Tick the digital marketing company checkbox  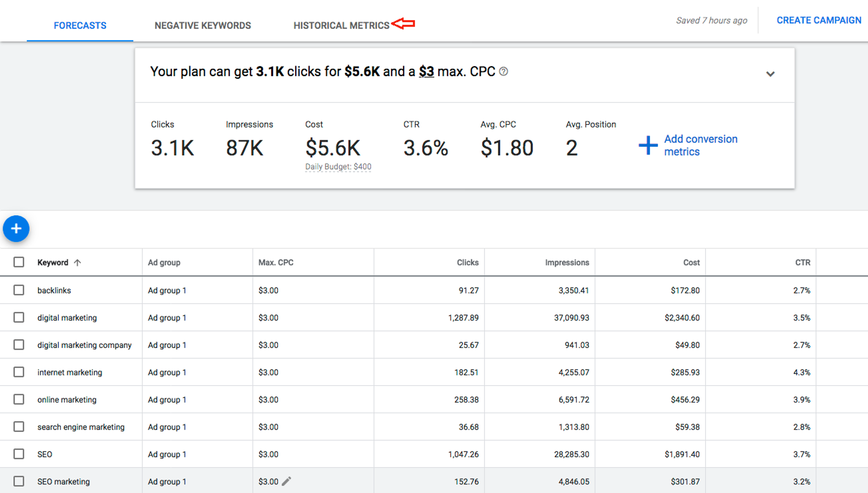pyautogui.click(x=19, y=345)
